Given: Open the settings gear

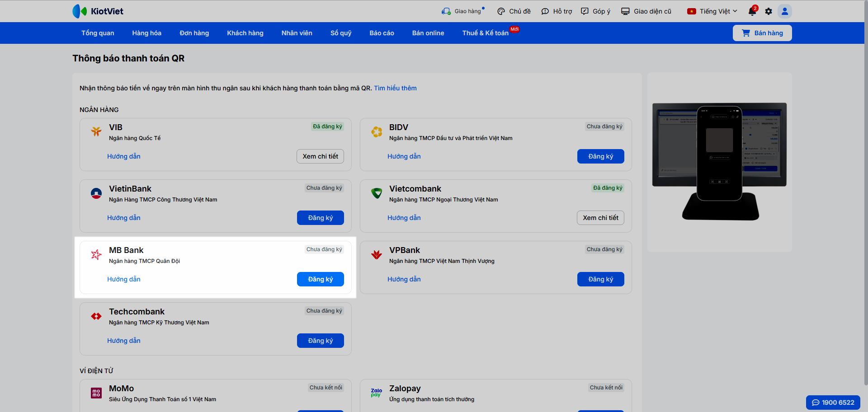Looking at the screenshot, I should click(769, 11).
